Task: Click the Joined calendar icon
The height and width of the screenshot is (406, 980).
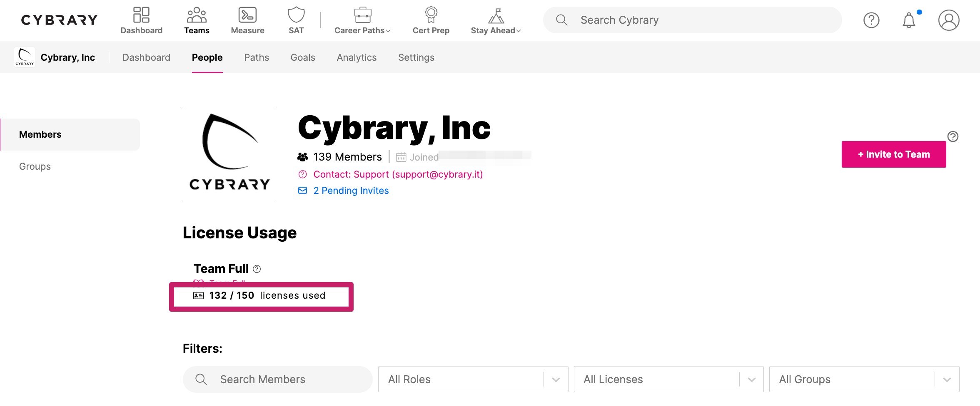Action: click(x=401, y=157)
